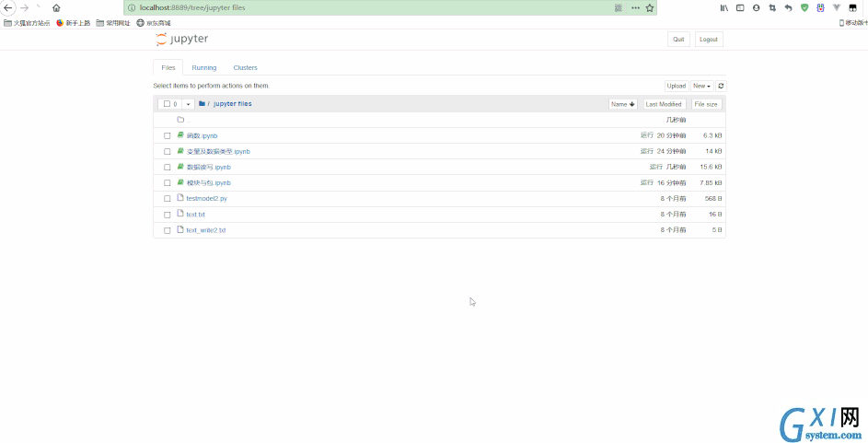Refresh the notebook list
This screenshot has width=868, height=443.
[721, 86]
